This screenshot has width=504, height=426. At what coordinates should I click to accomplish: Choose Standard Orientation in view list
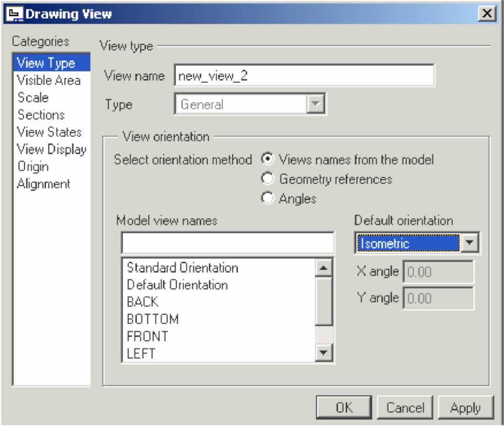coord(183,268)
